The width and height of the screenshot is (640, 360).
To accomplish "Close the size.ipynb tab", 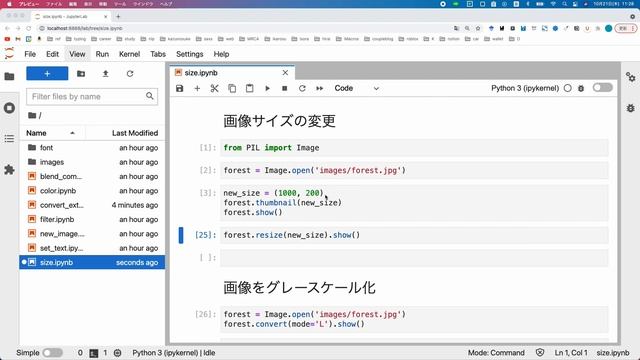I will click(x=285, y=73).
